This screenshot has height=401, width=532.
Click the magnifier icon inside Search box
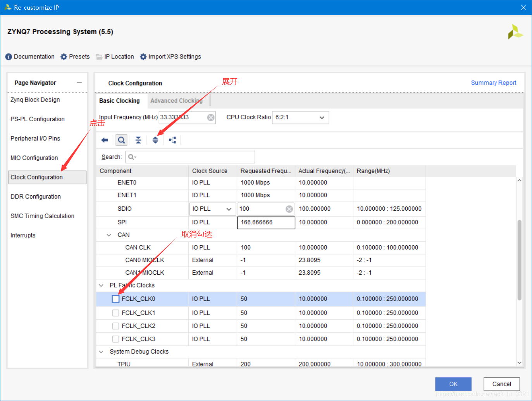[132, 157]
